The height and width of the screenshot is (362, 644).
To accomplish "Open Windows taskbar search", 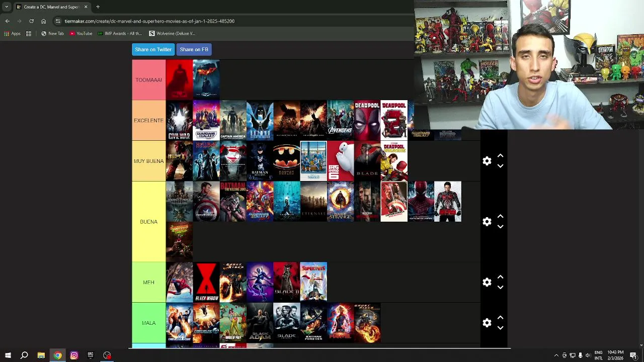I will (24, 355).
